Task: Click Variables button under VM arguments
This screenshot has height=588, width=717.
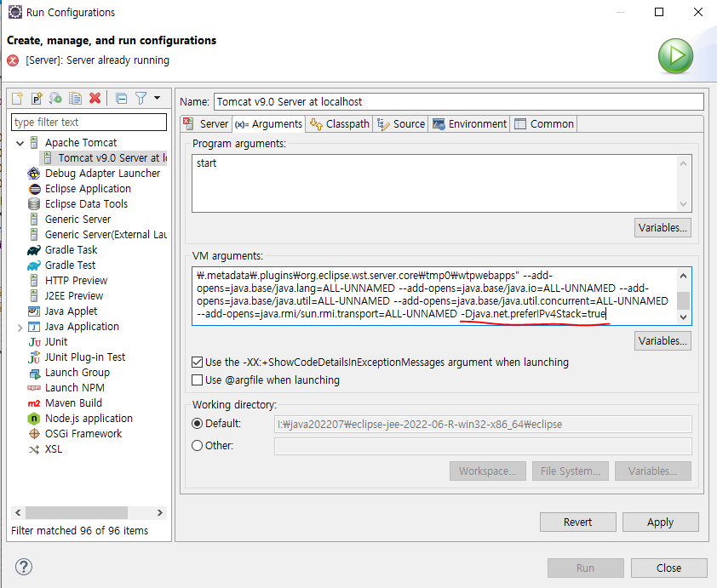Action: (663, 341)
